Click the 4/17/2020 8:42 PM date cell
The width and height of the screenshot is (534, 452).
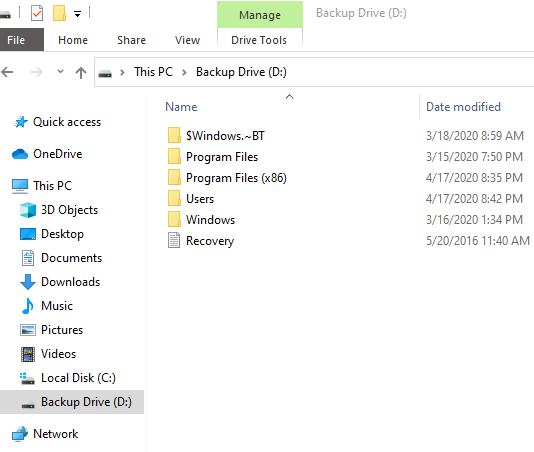point(474,199)
